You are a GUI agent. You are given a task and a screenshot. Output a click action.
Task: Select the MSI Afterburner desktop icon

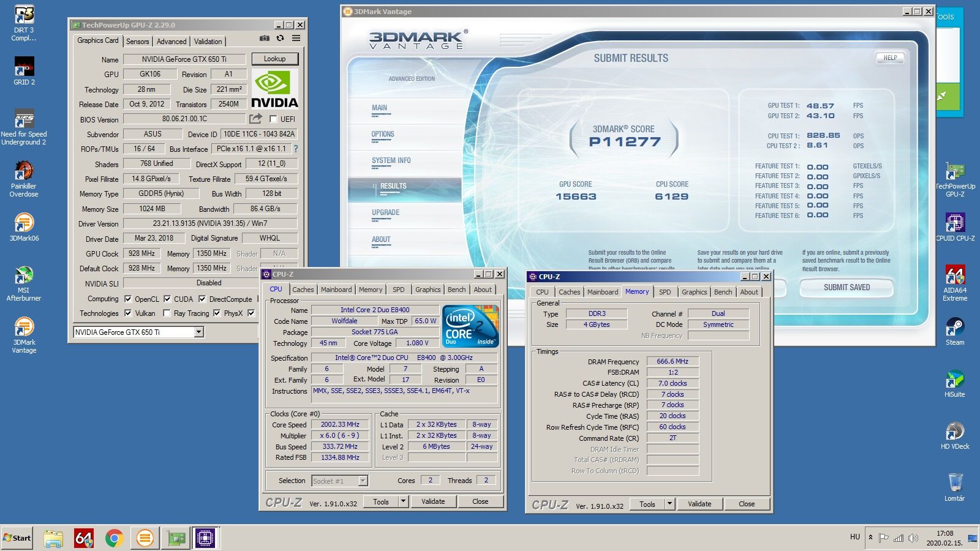(24, 283)
